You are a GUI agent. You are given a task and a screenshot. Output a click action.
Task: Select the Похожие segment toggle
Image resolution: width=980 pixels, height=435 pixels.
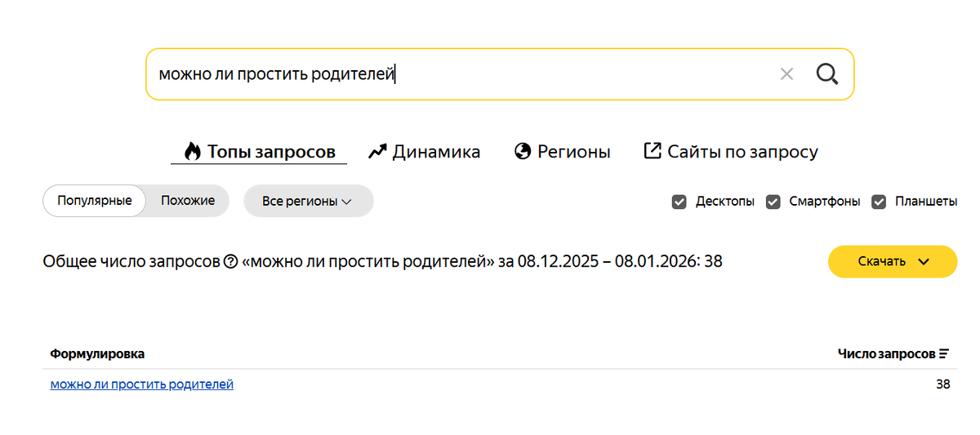coord(188,201)
